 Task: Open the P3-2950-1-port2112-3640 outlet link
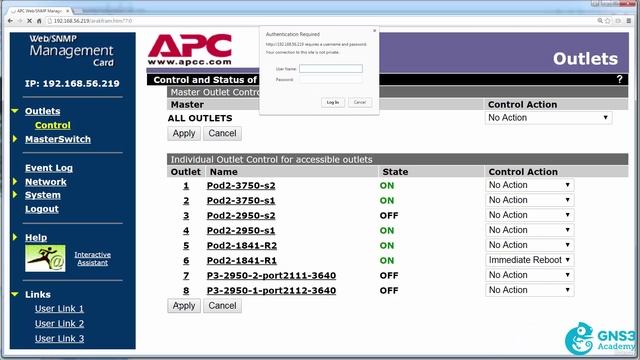click(x=271, y=291)
